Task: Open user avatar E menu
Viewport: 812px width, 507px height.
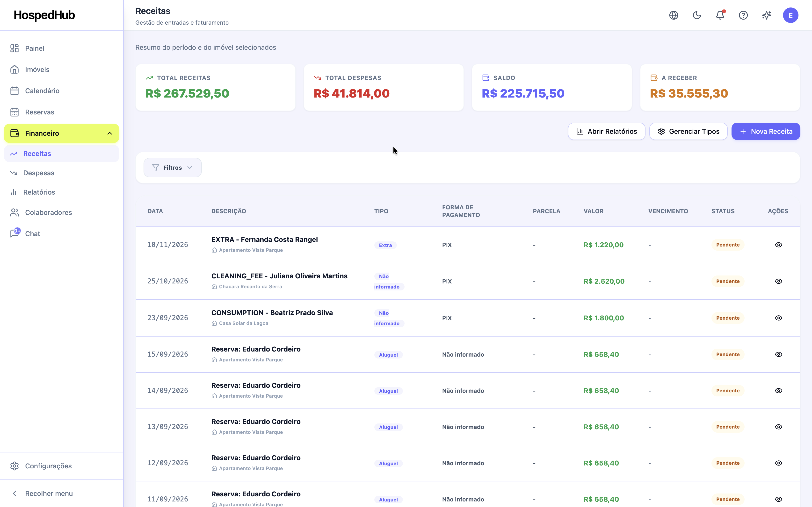Action: point(790,15)
